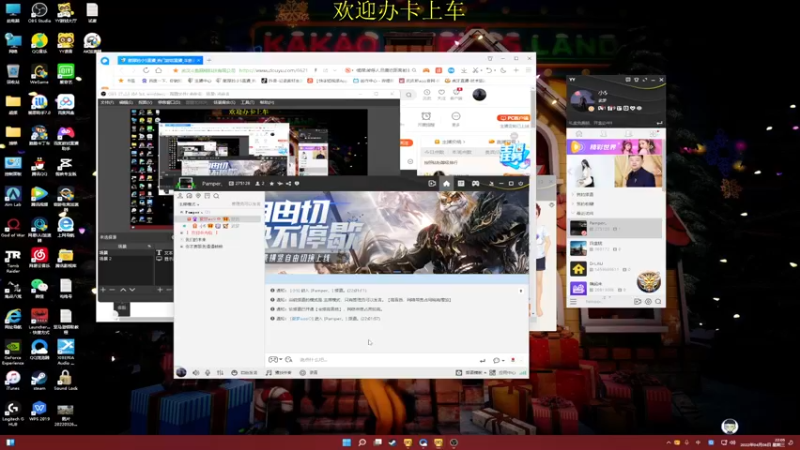Select the highlighted user row in channel tree

[x=218, y=219]
